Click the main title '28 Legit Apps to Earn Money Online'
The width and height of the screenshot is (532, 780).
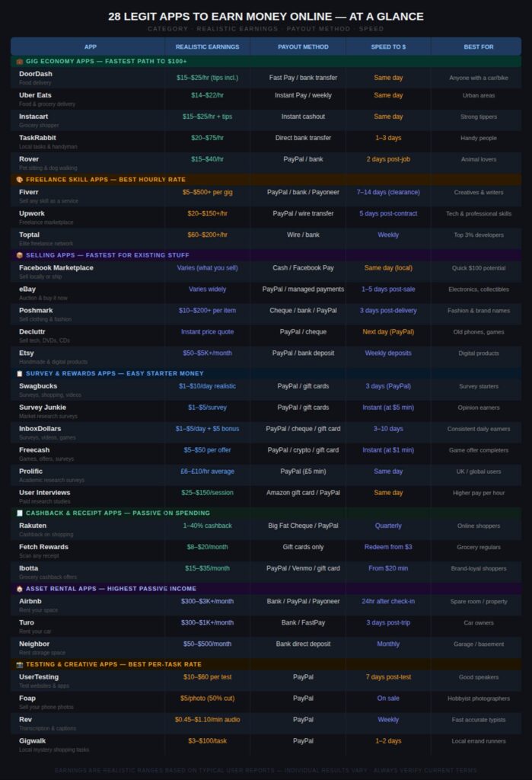[266, 16]
